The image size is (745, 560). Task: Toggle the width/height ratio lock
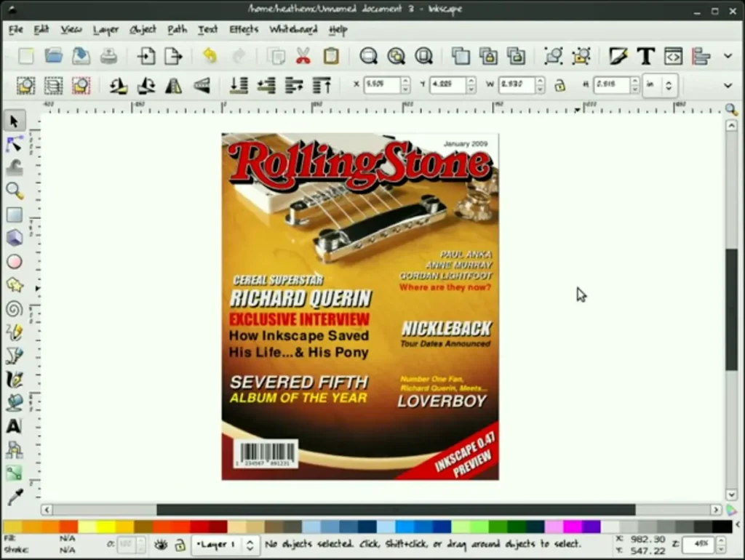pos(559,86)
